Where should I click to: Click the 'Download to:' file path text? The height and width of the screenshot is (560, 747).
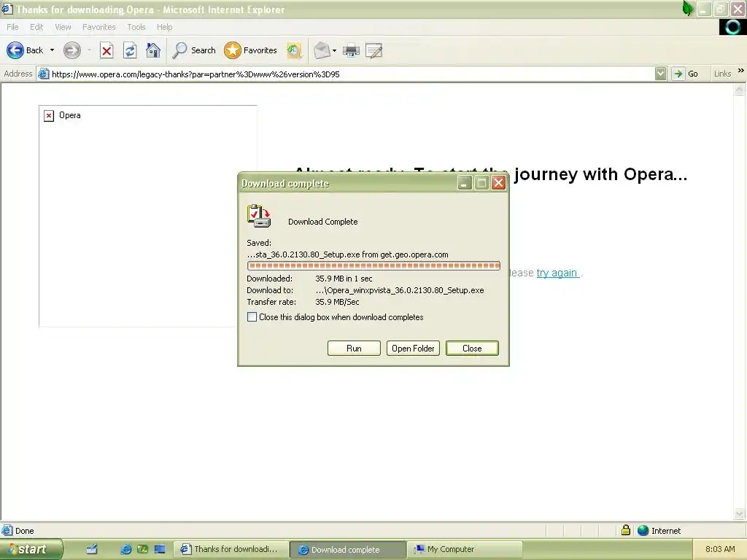pyautogui.click(x=399, y=290)
